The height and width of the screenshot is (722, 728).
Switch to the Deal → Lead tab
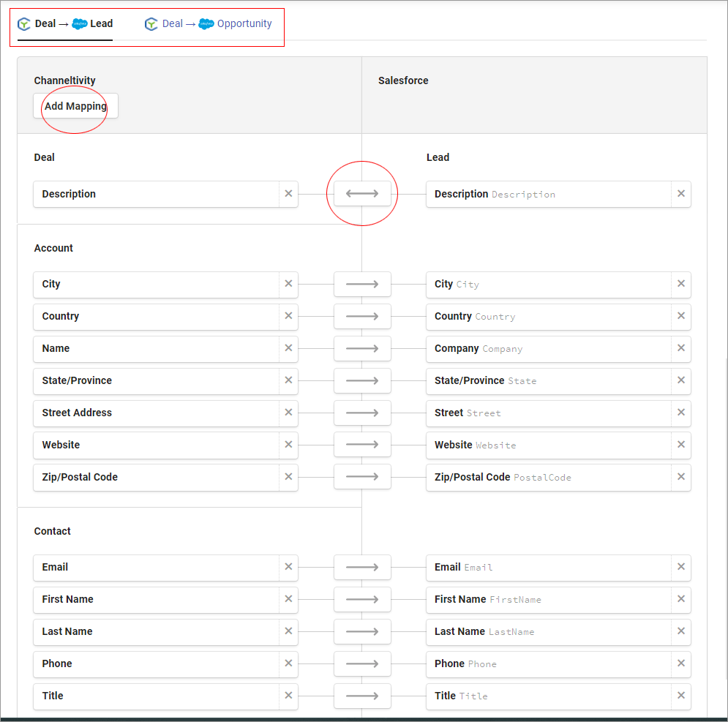[x=65, y=23]
